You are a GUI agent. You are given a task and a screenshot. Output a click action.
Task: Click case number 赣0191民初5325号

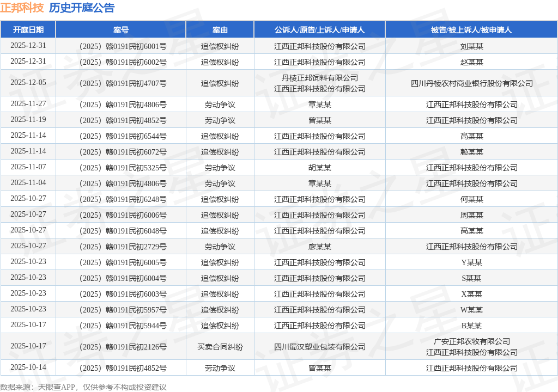123,168
